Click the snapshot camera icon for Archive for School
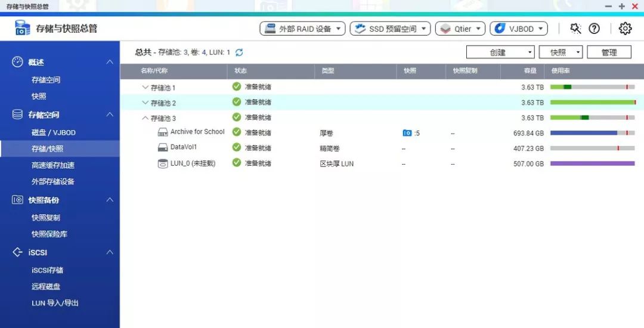The image size is (644, 328). 407,133
